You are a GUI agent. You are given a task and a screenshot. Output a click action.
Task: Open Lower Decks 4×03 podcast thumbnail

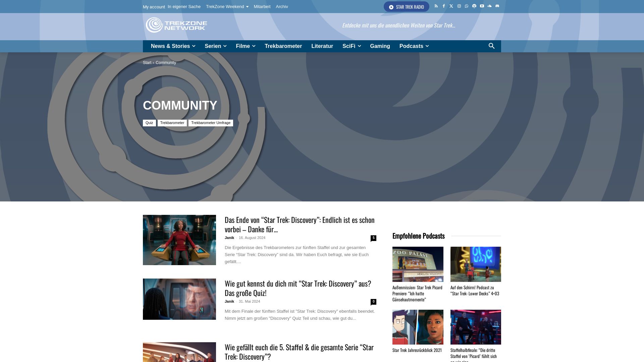pyautogui.click(x=476, y=264)
